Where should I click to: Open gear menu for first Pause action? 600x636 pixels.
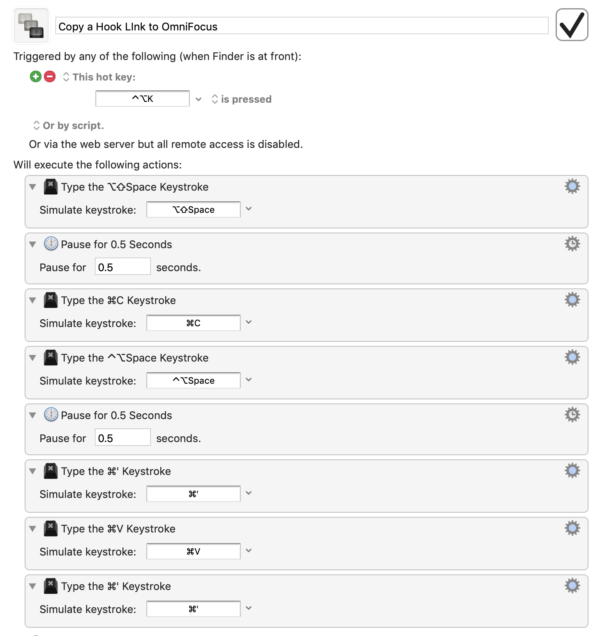(571, 243)
